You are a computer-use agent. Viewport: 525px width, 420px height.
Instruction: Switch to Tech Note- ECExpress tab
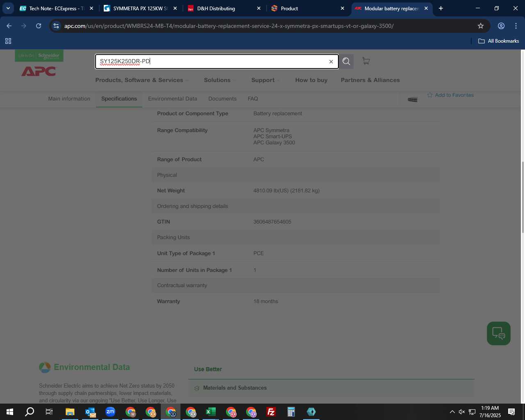coord(57,8)
